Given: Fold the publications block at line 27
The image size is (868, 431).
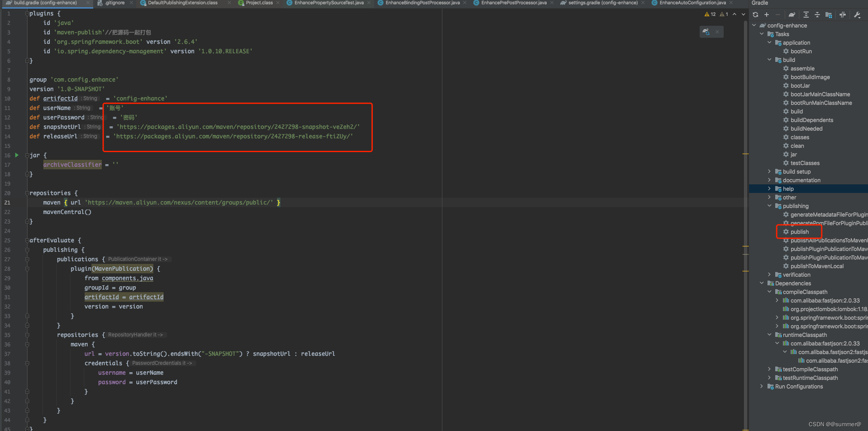Looking at the screenshot, I should tap(27, 259).
